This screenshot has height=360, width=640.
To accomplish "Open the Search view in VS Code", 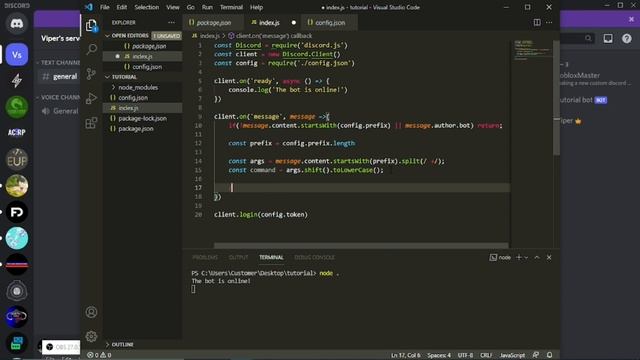I will [x=91, y=49].
